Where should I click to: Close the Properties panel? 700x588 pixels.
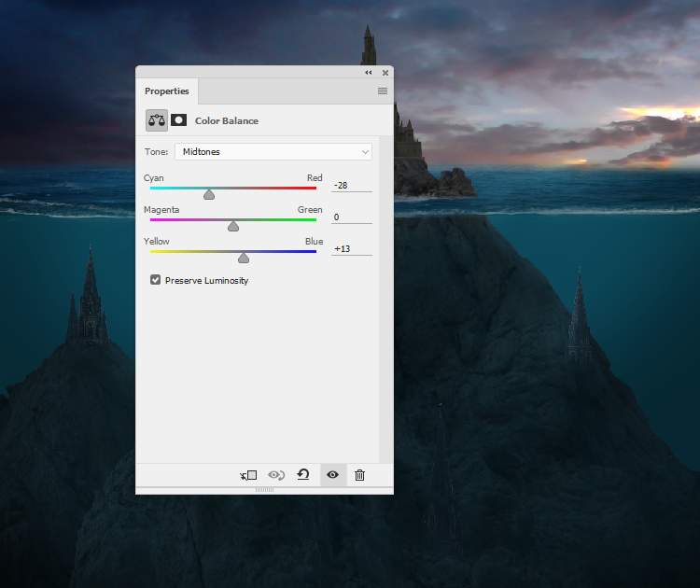[385, 72]
